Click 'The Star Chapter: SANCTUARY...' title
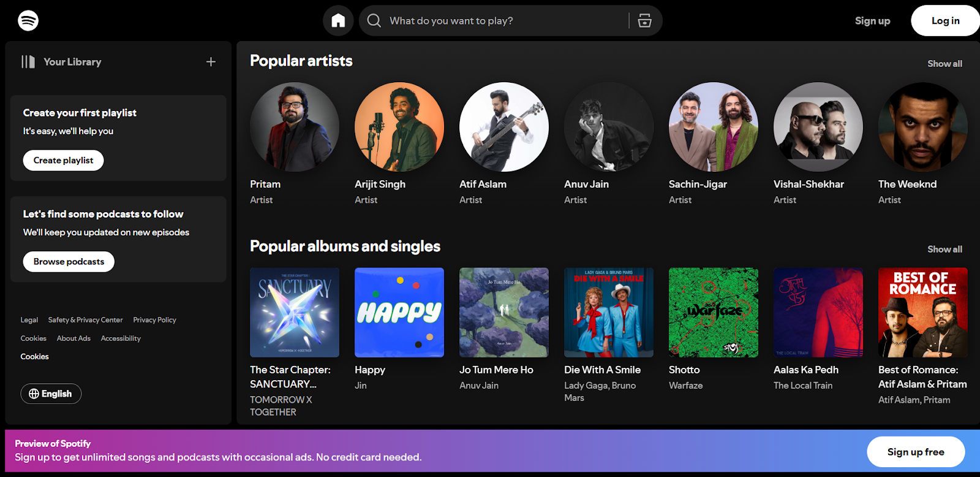This screenshot has width=980, height=477. (x=290, y=377)
